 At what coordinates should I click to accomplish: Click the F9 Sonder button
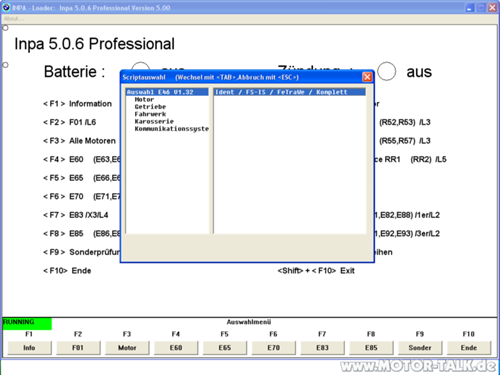point(420,348)
